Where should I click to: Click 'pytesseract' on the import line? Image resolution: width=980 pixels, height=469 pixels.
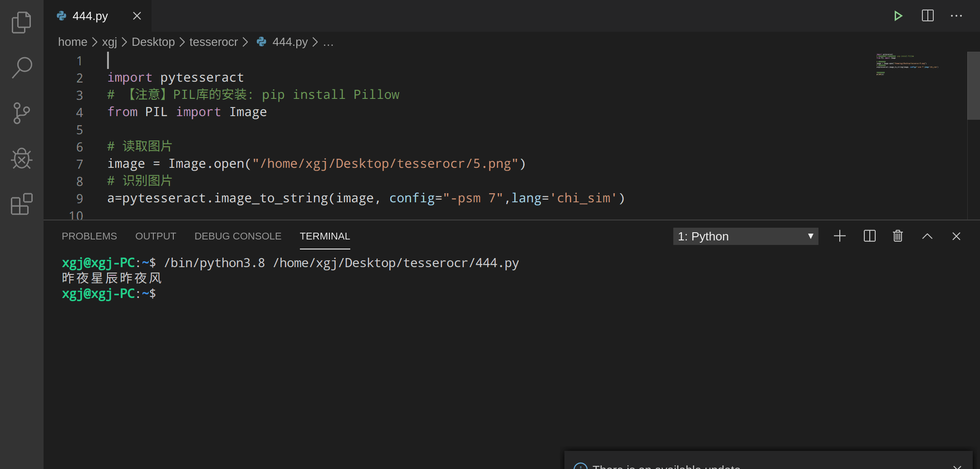tap(202, 78)
